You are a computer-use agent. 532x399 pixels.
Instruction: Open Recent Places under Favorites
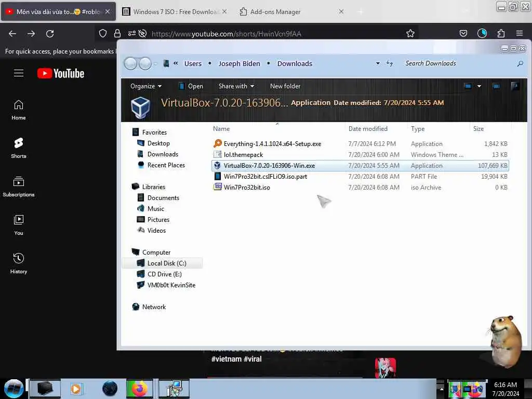[x=162, y=165]
